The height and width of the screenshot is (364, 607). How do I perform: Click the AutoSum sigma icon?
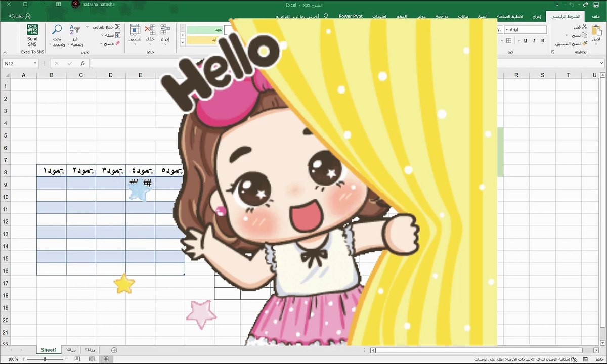pyautogui.click(x=118, y=26)
